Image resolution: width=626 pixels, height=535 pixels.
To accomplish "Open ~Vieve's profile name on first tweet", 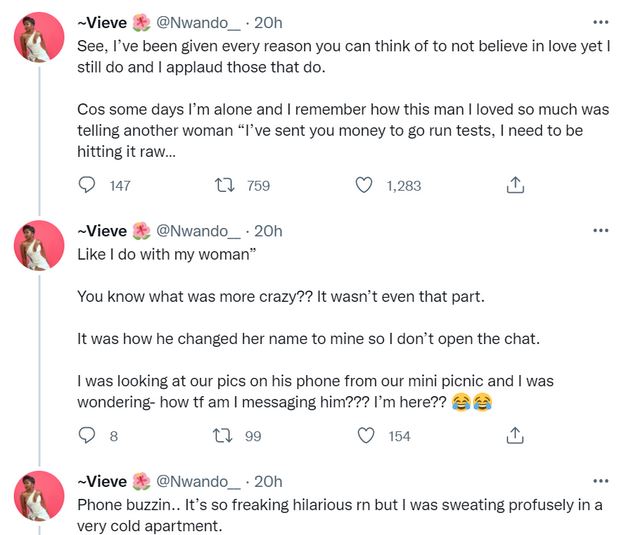I will click(102, 21).
